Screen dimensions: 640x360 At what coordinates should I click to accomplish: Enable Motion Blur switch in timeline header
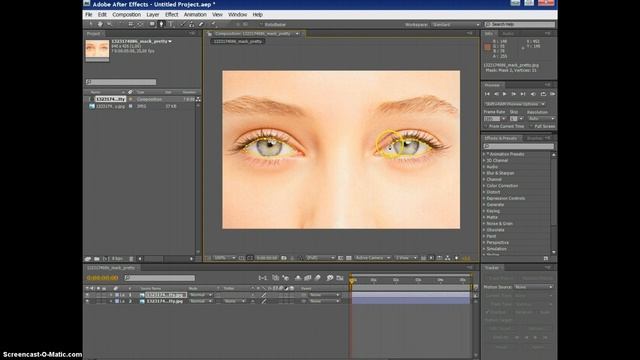coord(318,278)
